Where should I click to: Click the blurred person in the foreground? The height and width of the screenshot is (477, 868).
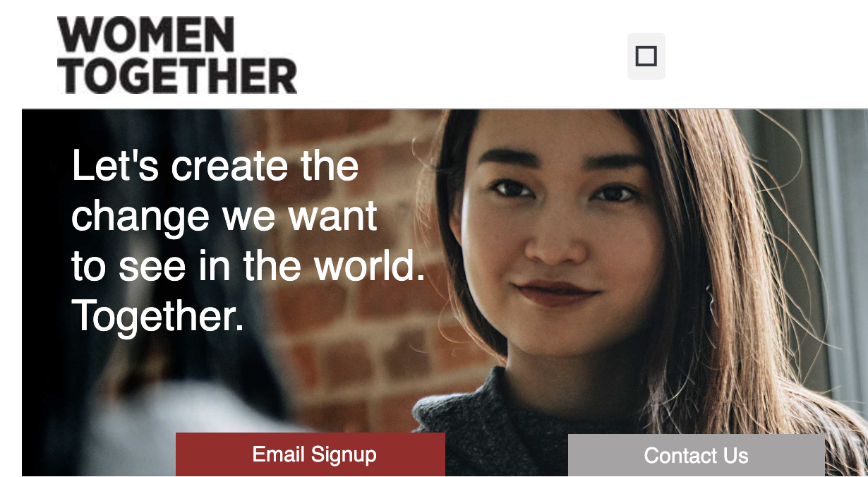(x=141, y=318)
